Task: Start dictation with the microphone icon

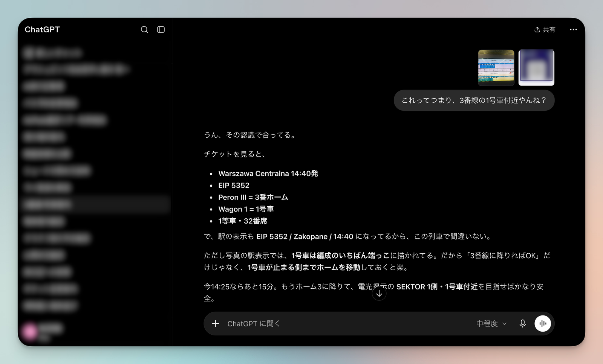Action: pos(523,324)
